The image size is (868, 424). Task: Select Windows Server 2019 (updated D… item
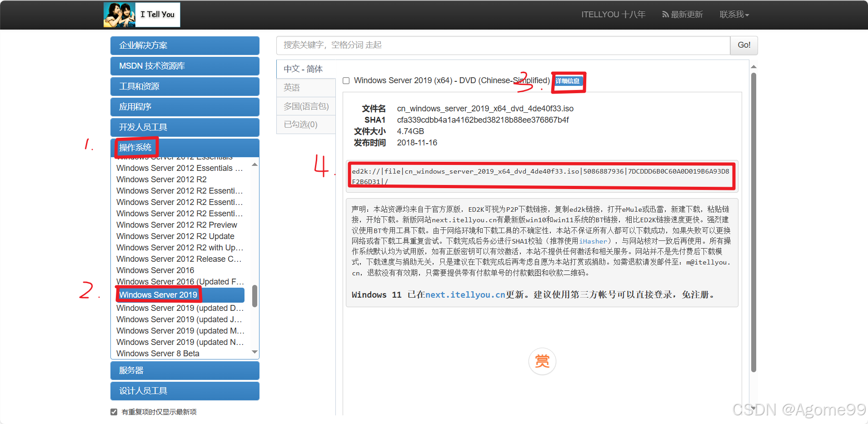tap(180, 308)
